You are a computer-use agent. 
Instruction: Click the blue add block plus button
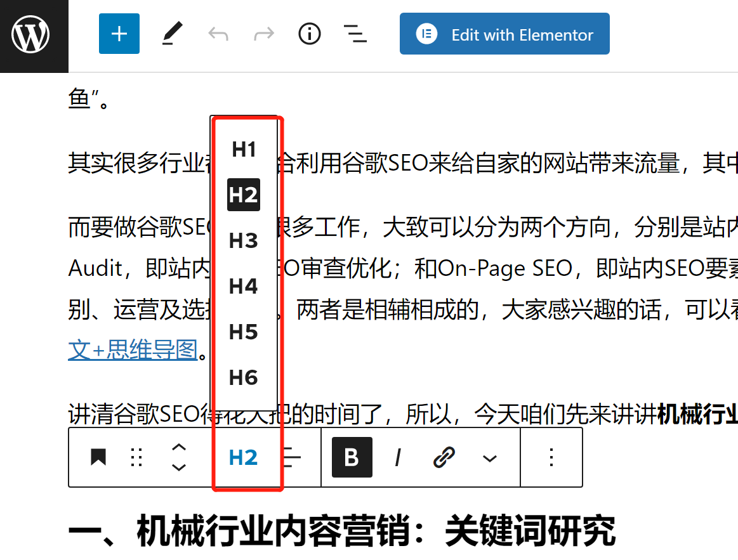point(119,34)
